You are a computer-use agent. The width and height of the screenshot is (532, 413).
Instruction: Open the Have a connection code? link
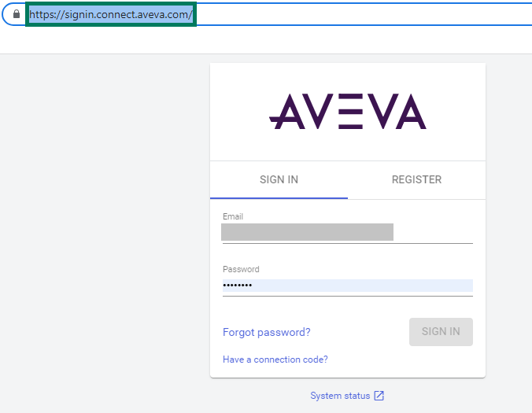275,360
